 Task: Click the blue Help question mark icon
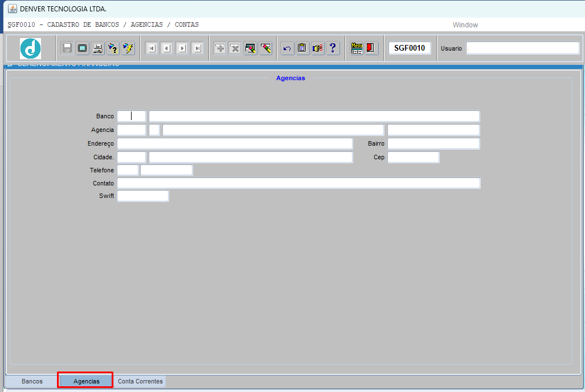click(333, 48)
